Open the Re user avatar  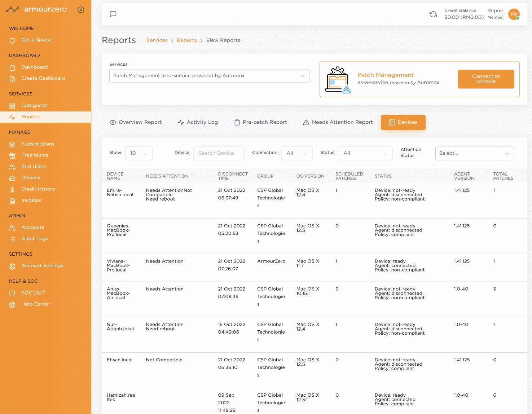514,14
